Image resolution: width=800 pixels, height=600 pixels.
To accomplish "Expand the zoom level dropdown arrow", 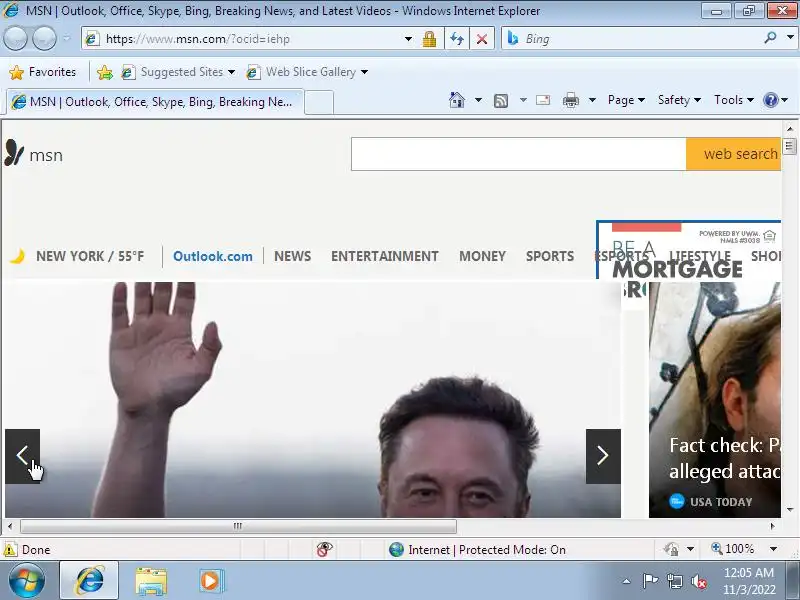I will 773,549.
